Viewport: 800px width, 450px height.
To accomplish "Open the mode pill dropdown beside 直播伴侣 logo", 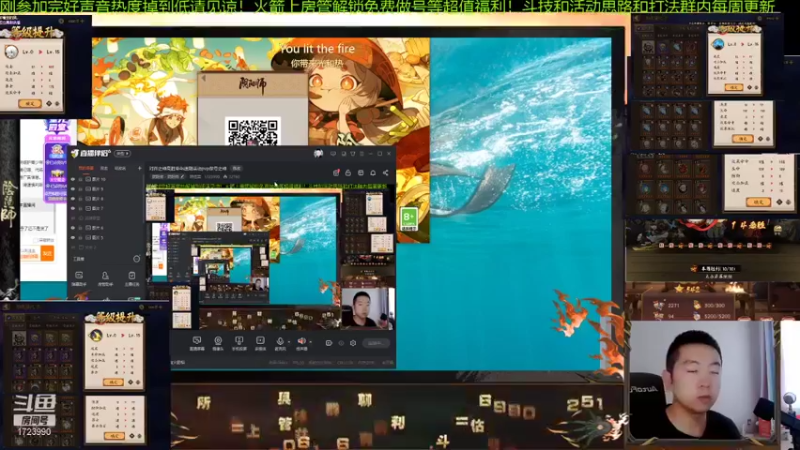I will 122,154.
